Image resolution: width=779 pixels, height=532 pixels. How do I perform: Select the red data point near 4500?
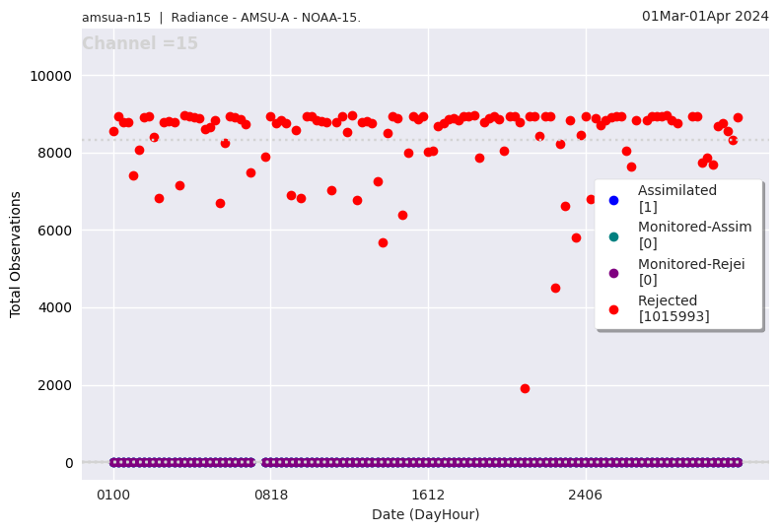(555, 288)
